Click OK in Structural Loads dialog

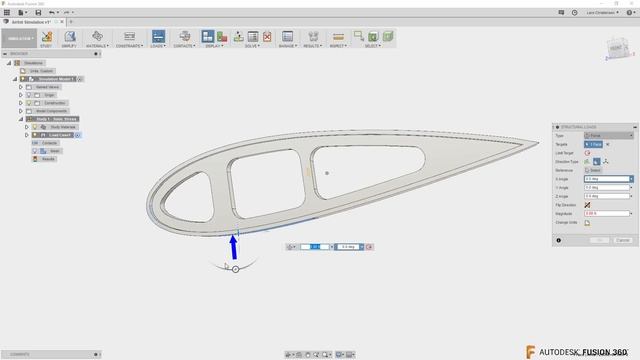(600, 240)
